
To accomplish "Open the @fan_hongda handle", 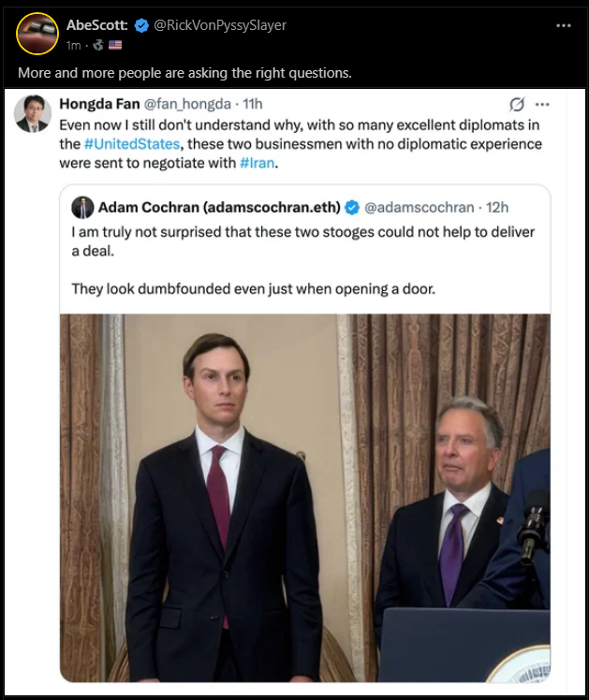I will click(187, 105).
